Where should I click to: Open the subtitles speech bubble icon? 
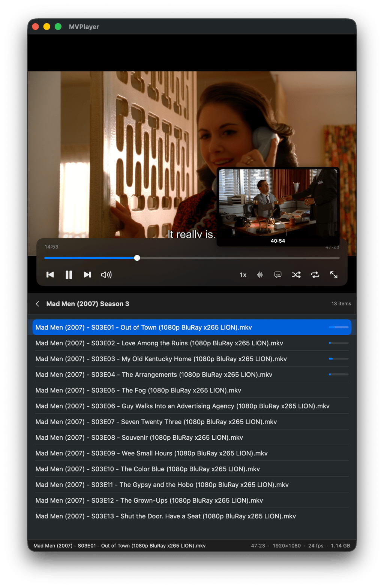pos(278,275)
